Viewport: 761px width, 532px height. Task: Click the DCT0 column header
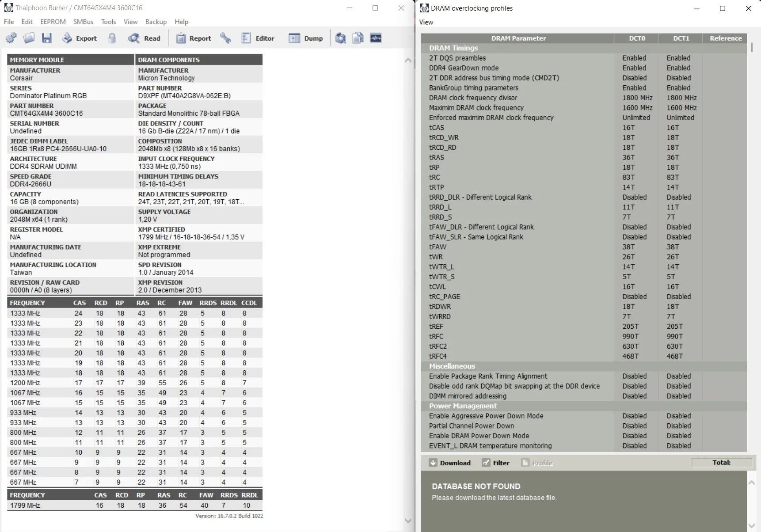(636, 38)
